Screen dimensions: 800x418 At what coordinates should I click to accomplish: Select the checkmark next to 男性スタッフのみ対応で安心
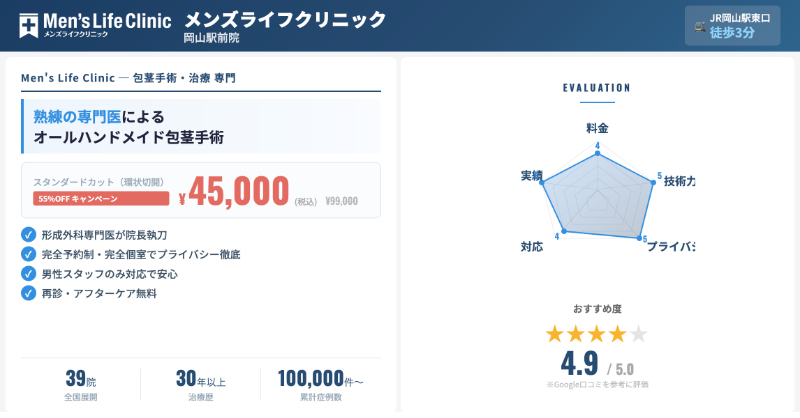pyautogui.click(x=28, y=273)
